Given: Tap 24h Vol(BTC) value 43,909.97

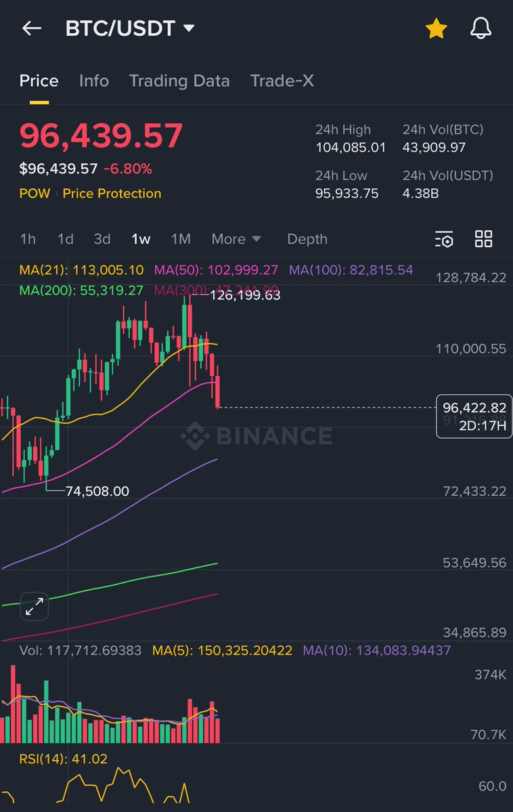Looking at the screenshot, I should pos(434,148).
